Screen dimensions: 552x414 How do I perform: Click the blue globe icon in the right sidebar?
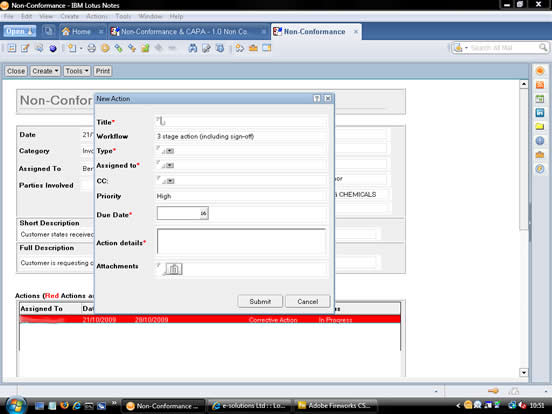[x=540, y=141]
